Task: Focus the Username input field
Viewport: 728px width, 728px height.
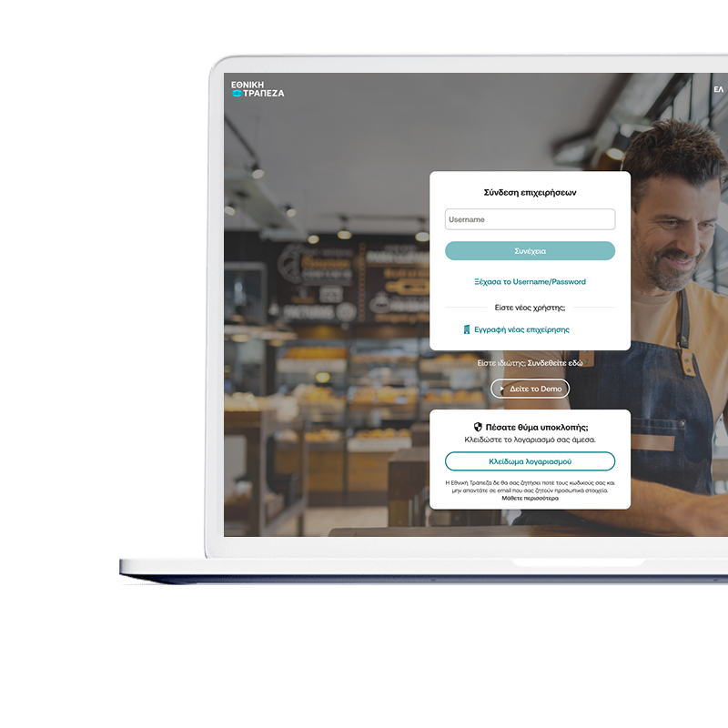Action: click(530, 219)
